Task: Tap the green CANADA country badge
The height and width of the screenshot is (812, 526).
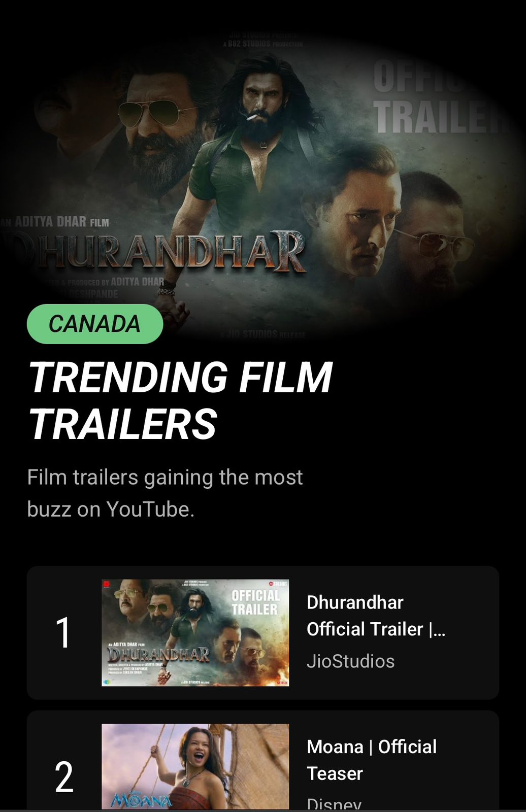Action: (x=95, y=324)
